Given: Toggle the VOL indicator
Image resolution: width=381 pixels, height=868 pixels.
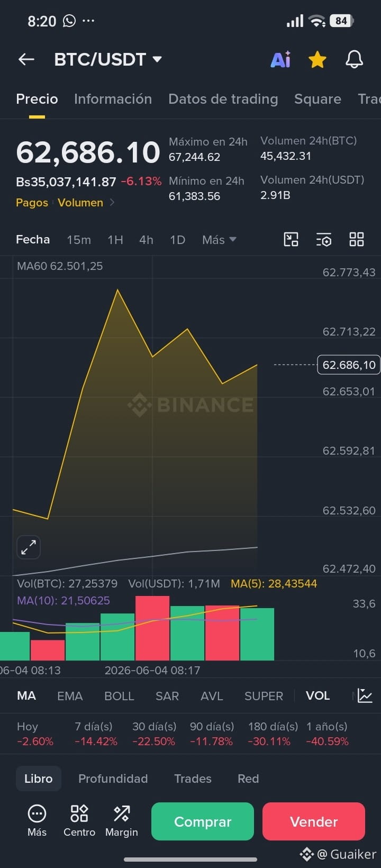Looking at the screenshot, I should [317, 696].
